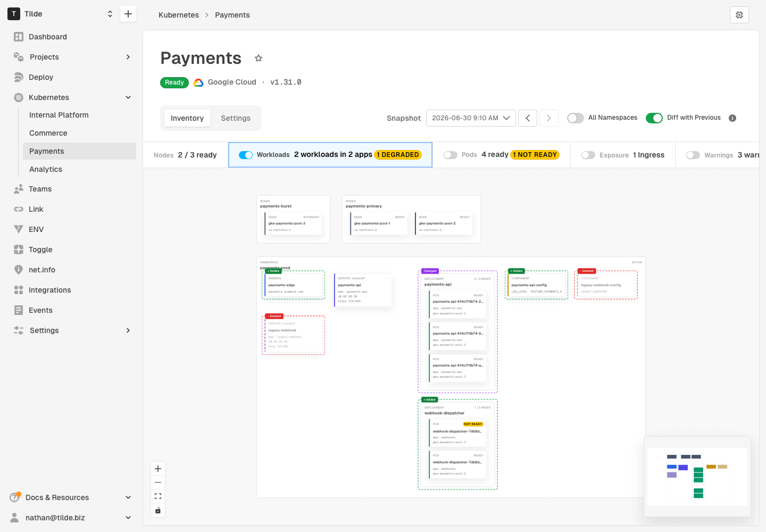Screen dimensions: 766x532
Task: Click the Projects sidebar icon
Action: [19, 57]
